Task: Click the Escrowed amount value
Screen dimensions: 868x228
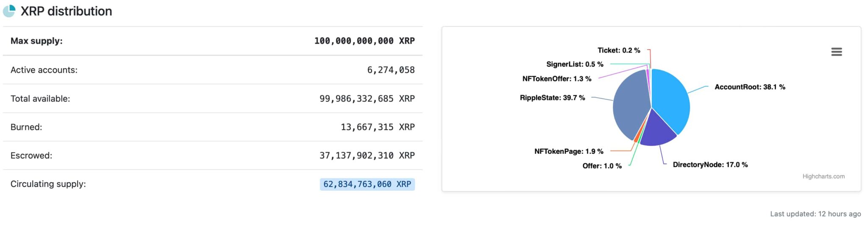Action: tap(367, 156)
